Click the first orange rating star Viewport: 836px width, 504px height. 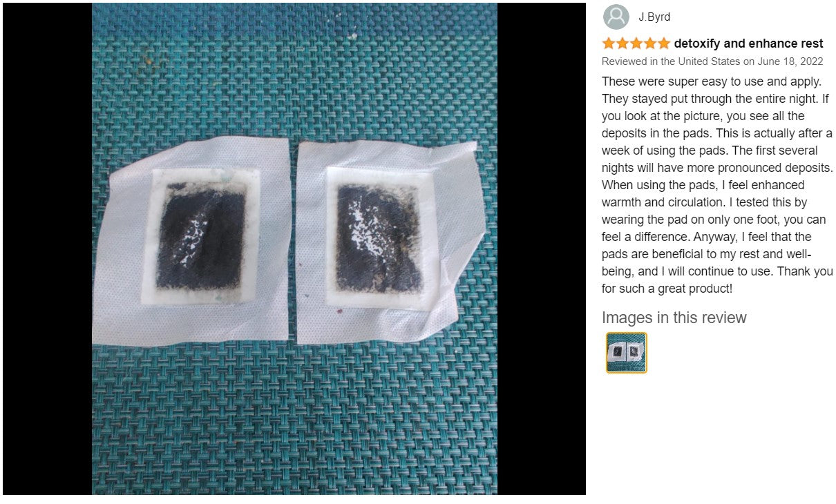[609, 43]
